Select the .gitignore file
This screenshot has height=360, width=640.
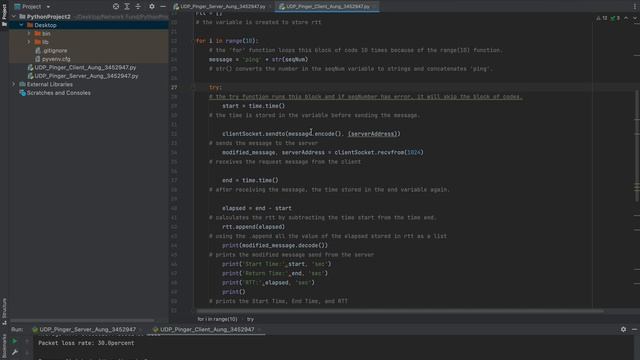pyautogui.click(x=51, y=51)
